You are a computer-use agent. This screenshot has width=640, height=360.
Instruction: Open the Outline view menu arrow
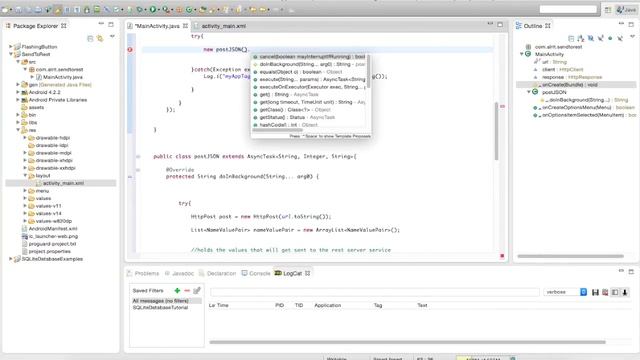point(632,36)
